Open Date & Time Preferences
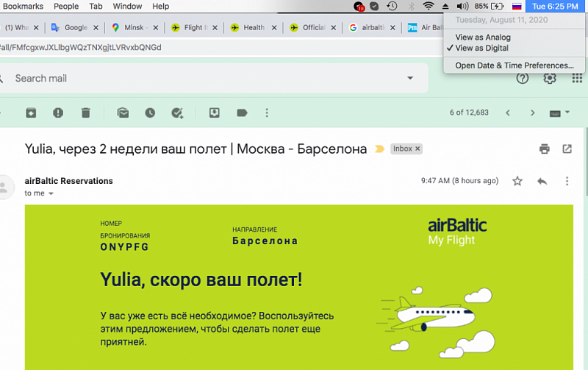Viewport: 588px width, 370px height. click(514, 65)
